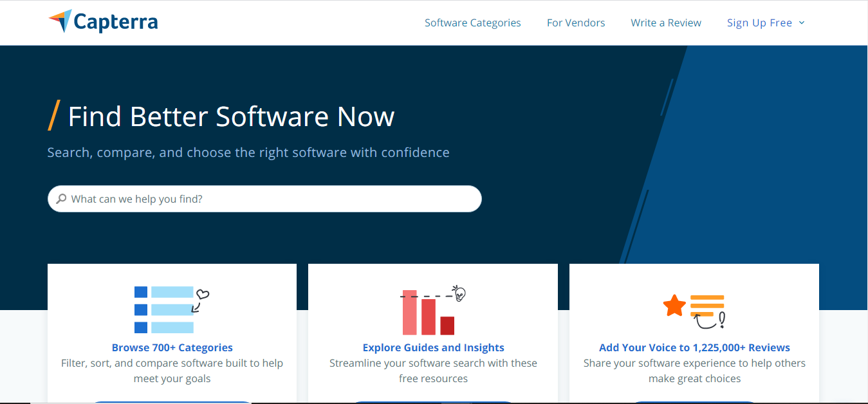The height and width of the screenshot is (404, 868).
Task: Open Software Categories menu item
Action: point(473,23)
